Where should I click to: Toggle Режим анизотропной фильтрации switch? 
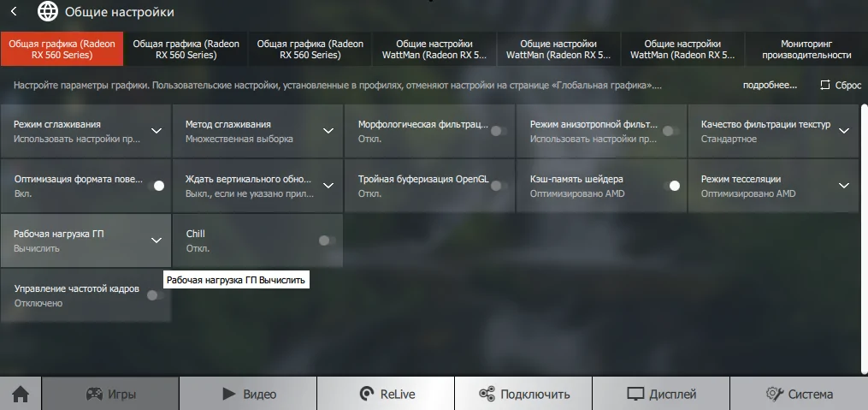pos(671,131)
